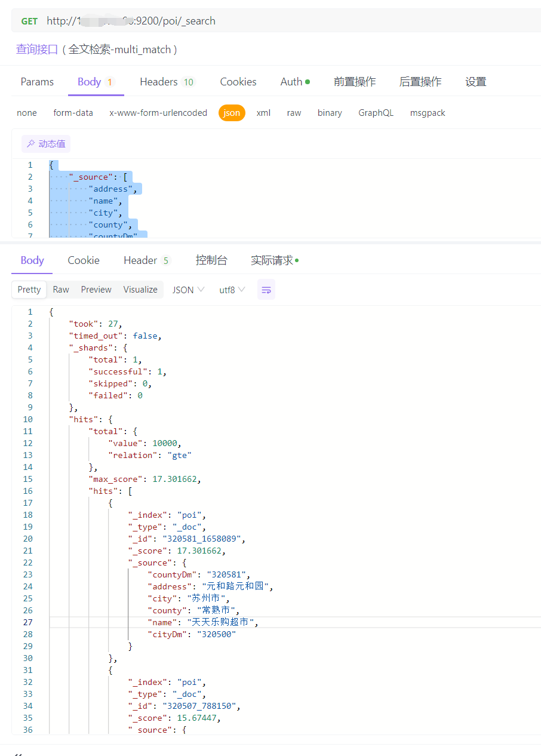
Task: Click the 查询接口 name link
Action: (x=37, y=50)
